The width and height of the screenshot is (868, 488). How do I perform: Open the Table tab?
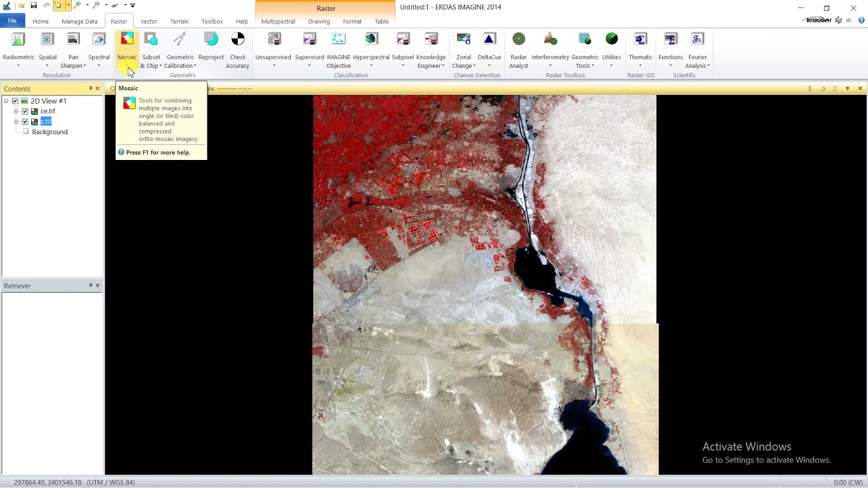tap(382, 21)
